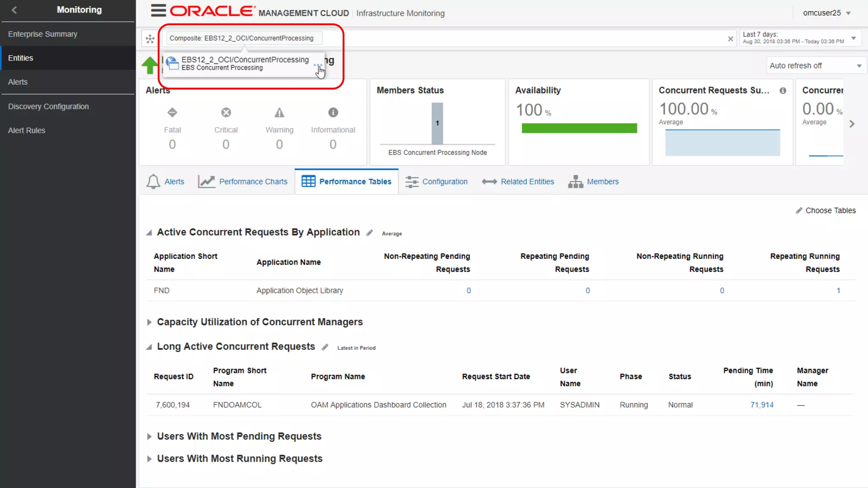Click the green up status arrow
Screen dimensions: 868x488
pos(150,65)
